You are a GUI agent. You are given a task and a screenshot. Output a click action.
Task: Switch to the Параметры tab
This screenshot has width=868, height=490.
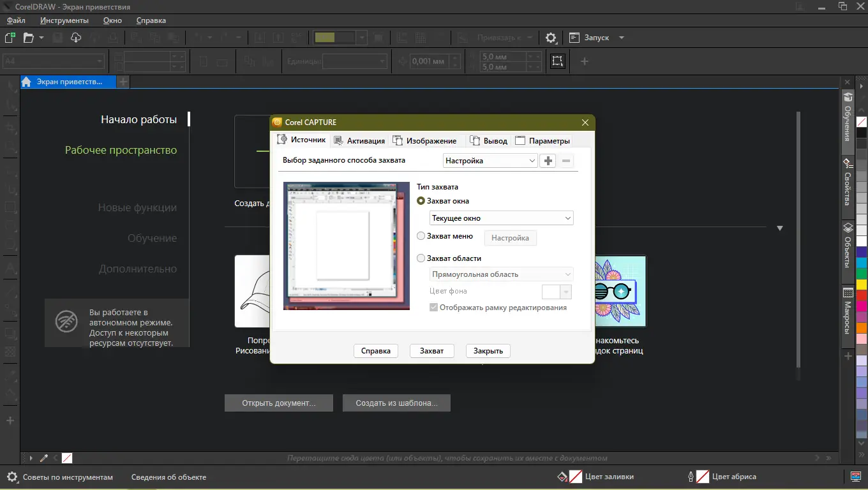pos(542,141)
